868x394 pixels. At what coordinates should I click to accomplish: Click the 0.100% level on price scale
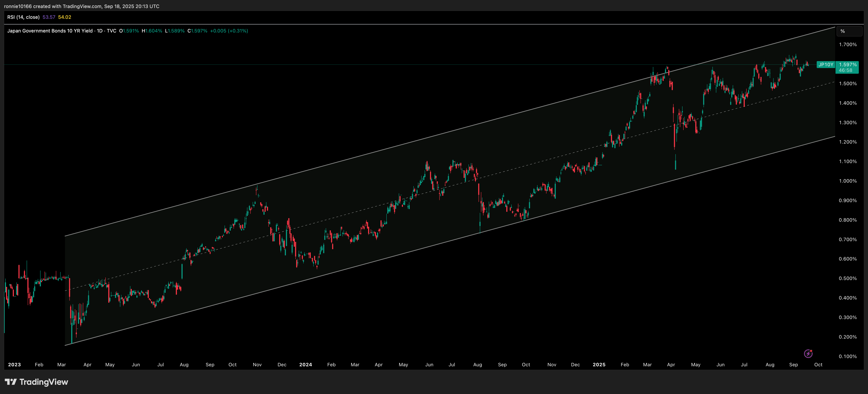click(x=847, y=356)
